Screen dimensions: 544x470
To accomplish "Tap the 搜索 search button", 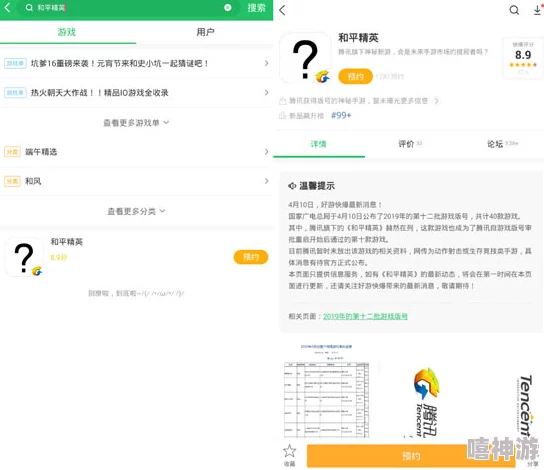I will pyautogui.click(x=256, y=8).
